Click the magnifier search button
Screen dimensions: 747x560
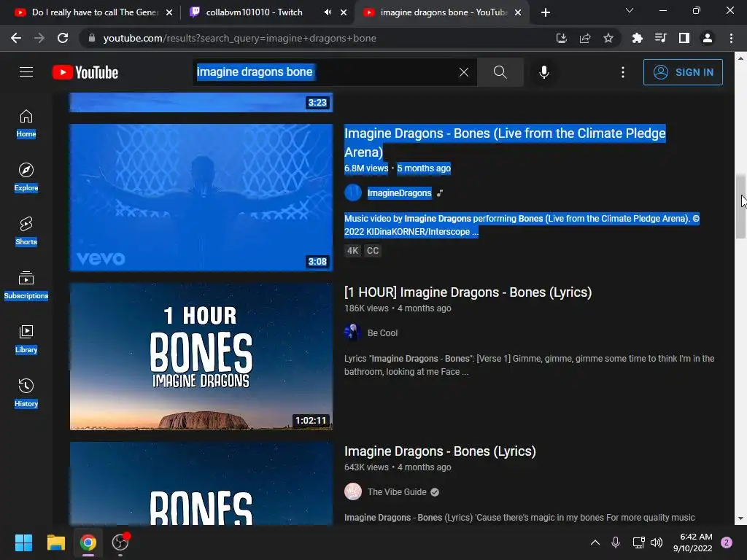[500, 72]
